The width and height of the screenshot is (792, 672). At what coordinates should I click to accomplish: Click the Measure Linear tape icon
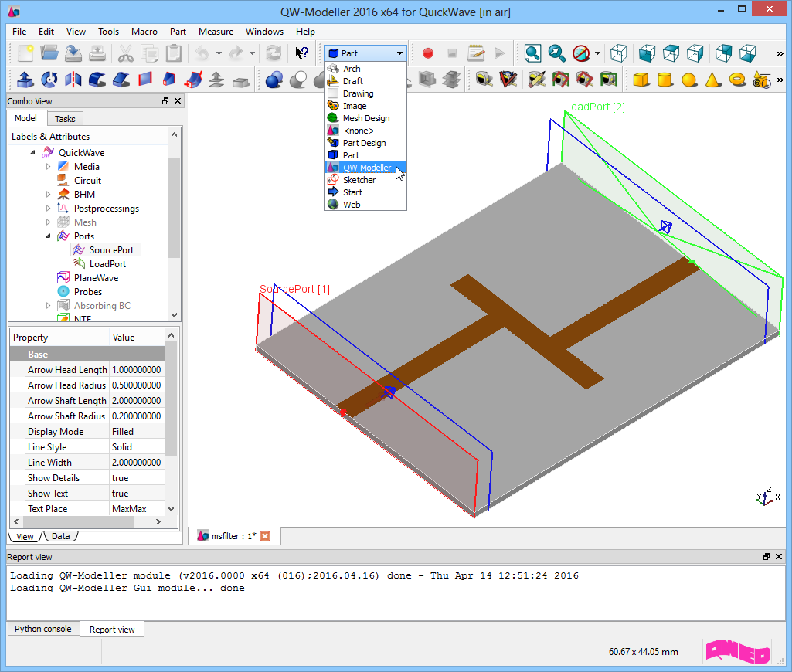[x=484, y=80]
